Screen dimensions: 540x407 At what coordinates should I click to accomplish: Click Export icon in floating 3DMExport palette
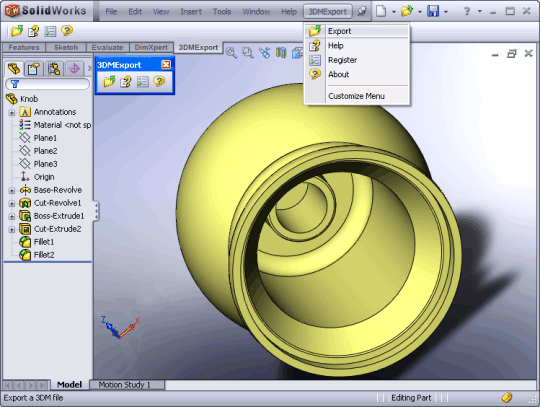click(110, 82)
